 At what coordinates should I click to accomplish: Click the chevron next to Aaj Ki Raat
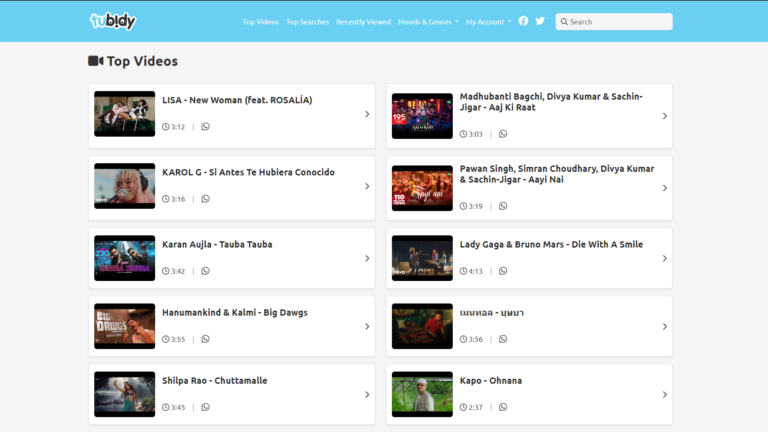[665, 116]
